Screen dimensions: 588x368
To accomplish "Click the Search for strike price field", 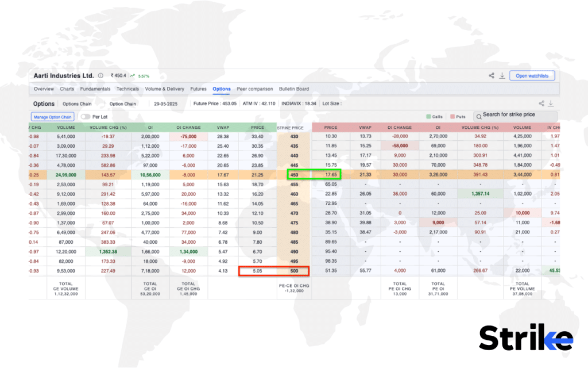I will [x=516, y=116].
